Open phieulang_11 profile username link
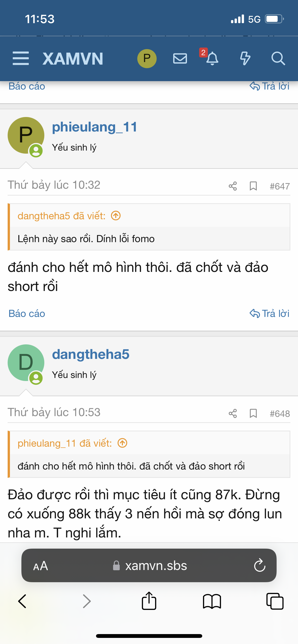298x644 pixels. [94, 127]
